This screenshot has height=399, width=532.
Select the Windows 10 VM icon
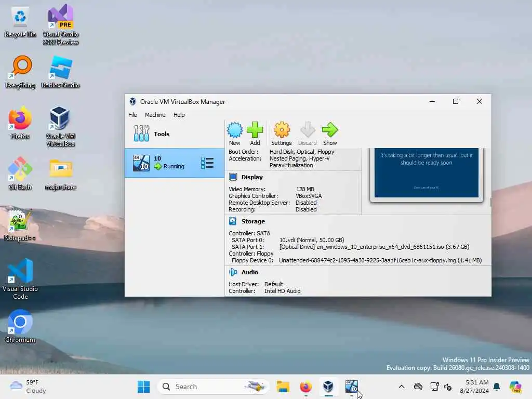[141, 163]
